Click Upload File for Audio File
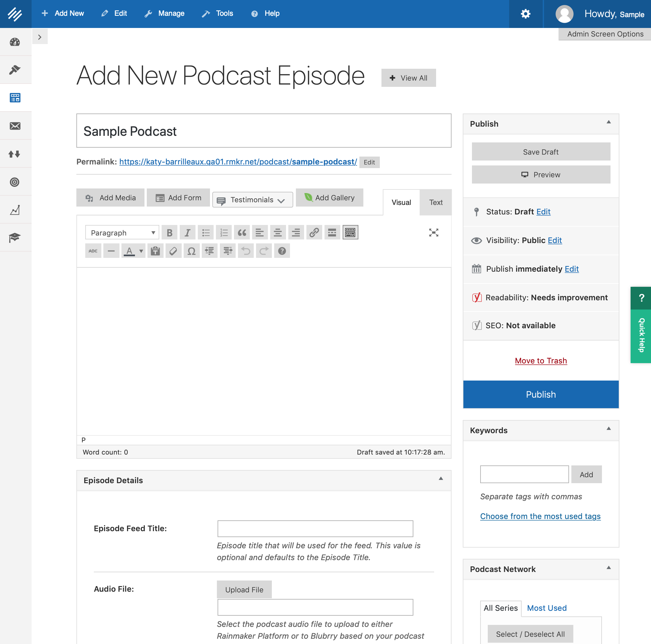The width and height of the screenshot is (651, 644). [244, 589]
